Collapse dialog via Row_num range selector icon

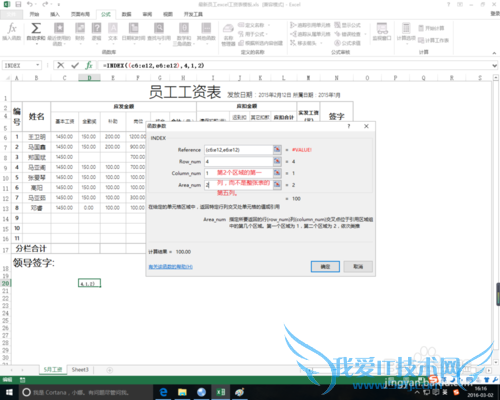pos(277,161)
